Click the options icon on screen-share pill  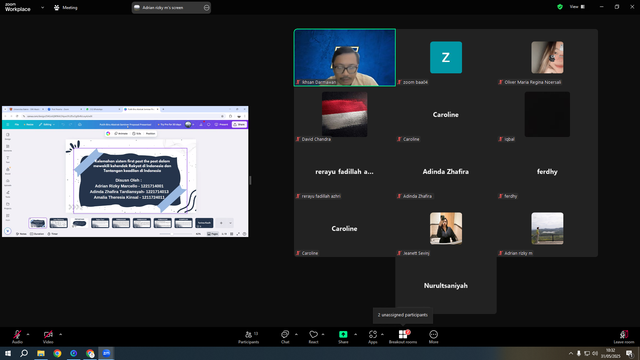pyautogui.click(x=206, y=7)
